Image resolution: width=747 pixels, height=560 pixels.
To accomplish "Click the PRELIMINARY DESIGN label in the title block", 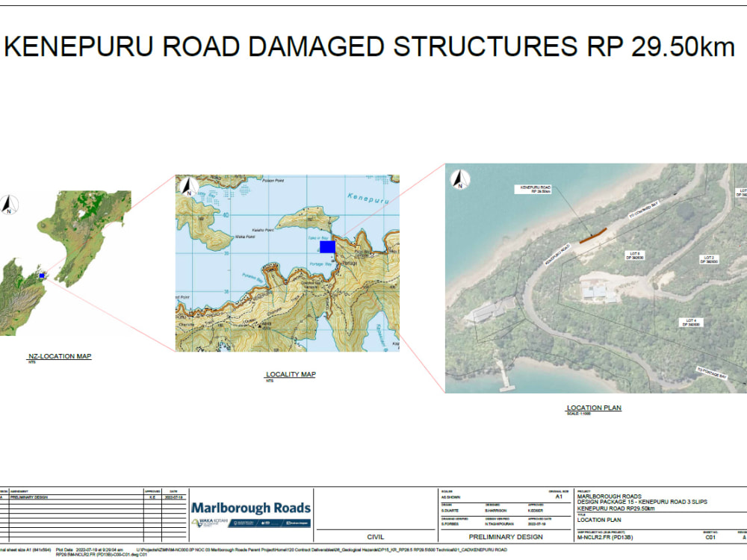I will [506, 536].
